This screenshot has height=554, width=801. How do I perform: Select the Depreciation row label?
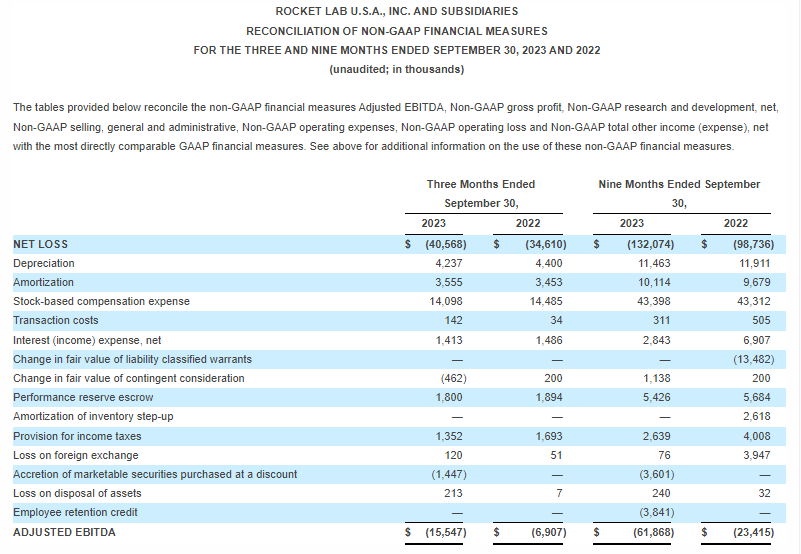pos(44,263)
